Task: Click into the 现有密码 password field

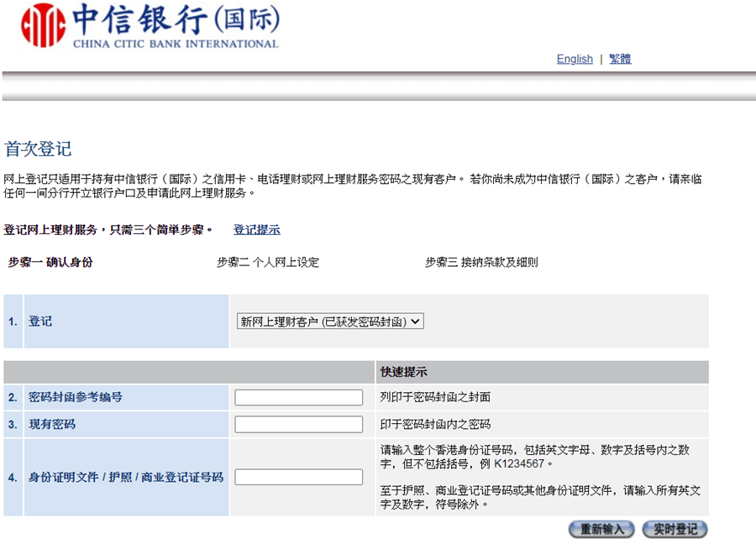Action: click(298, 424)
